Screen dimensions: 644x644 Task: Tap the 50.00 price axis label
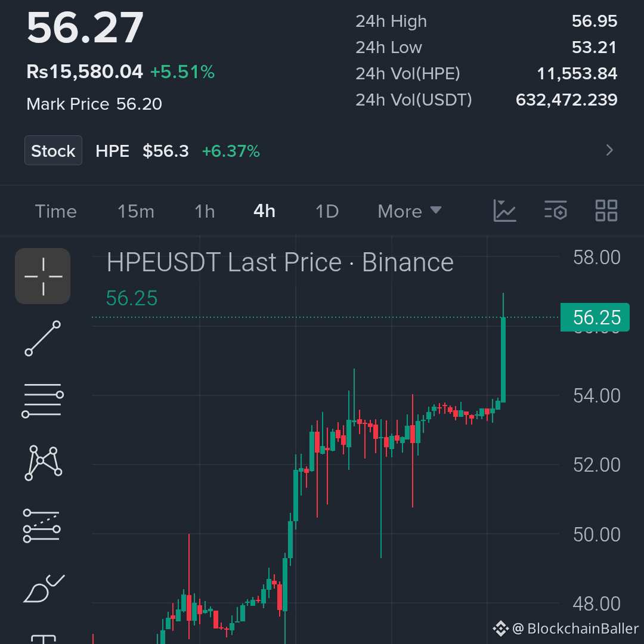pos(596,534)
